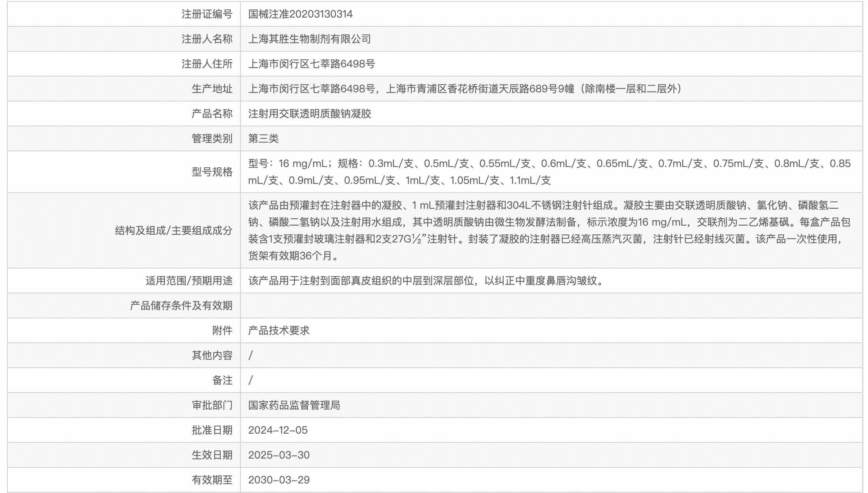Select the expiry date 2030-03-29
This screenshot has height=493, width=868.
(280, 479)
